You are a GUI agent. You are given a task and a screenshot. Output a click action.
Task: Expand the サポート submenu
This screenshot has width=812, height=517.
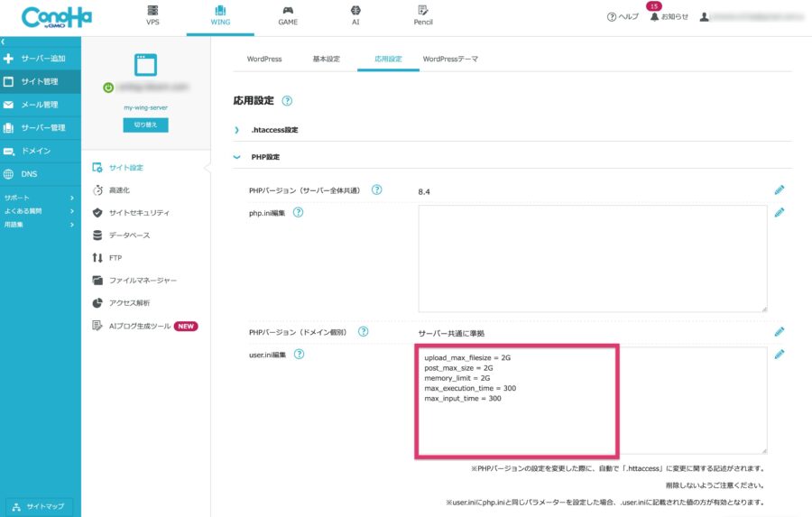click(40, 198)
